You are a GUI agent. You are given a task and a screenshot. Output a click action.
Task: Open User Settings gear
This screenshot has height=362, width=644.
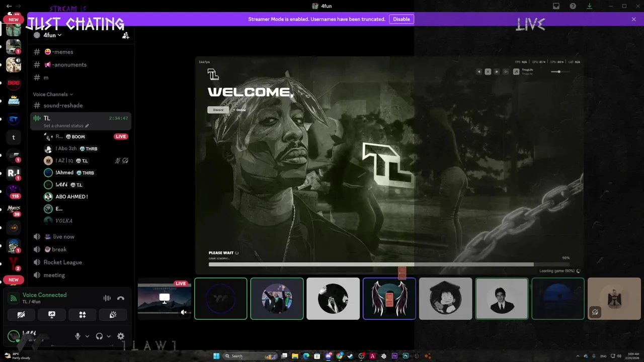pyautogui.click(x=121, y=336)
